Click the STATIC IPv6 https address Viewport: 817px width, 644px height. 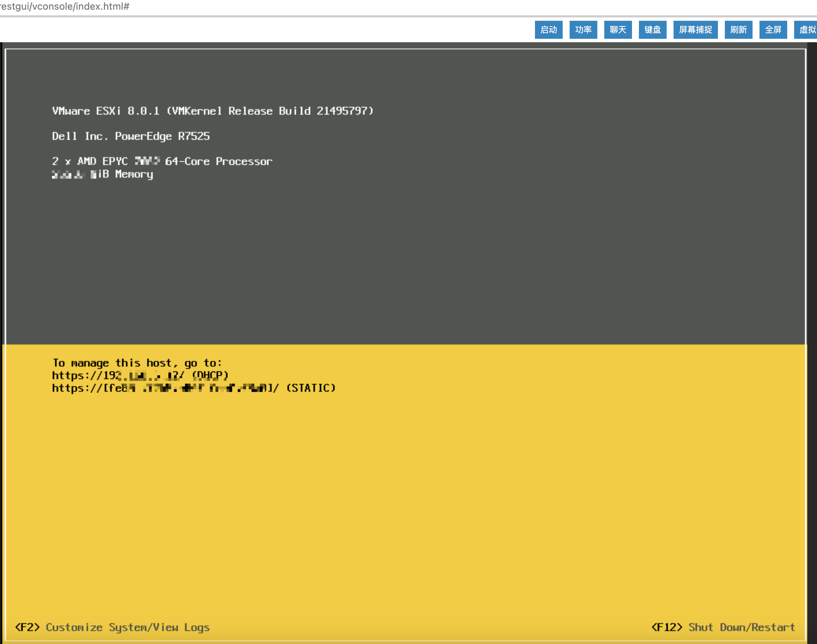point(194,388)
